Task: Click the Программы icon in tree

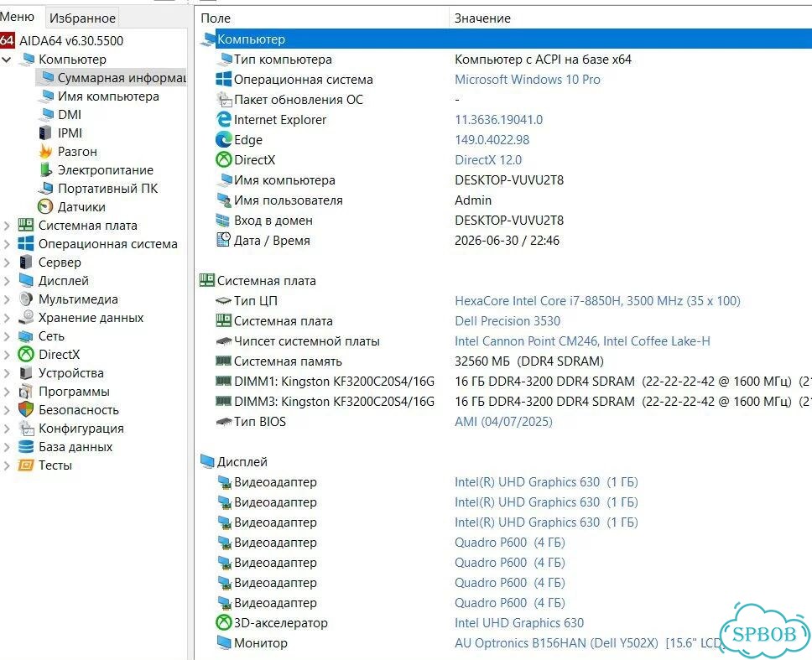Action: (x=26, y=392)
